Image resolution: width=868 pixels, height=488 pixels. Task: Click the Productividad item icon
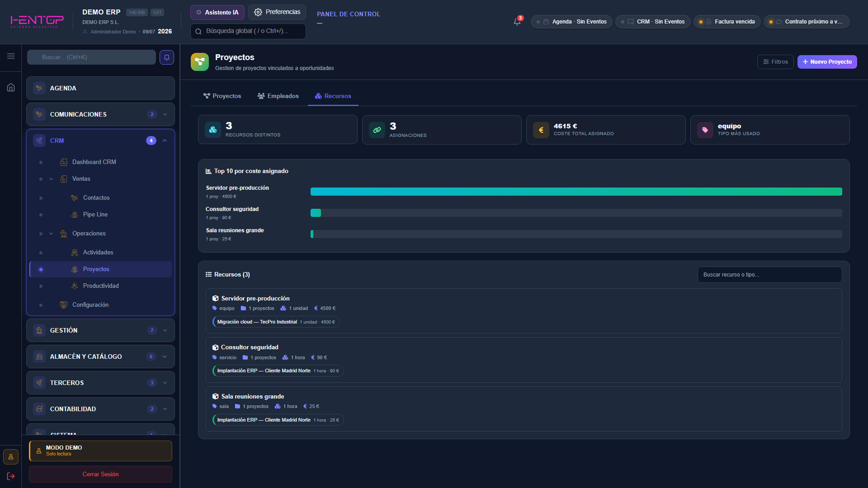pos(75,286)
